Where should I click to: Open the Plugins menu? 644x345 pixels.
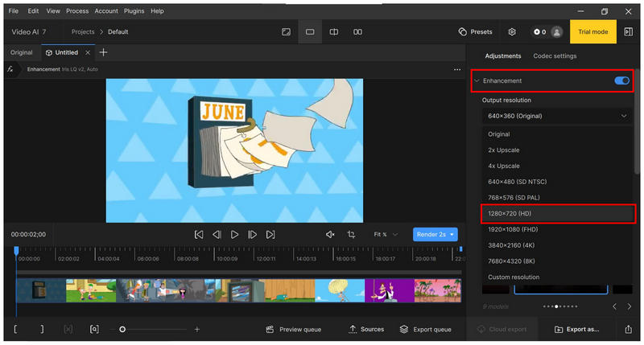134,11
